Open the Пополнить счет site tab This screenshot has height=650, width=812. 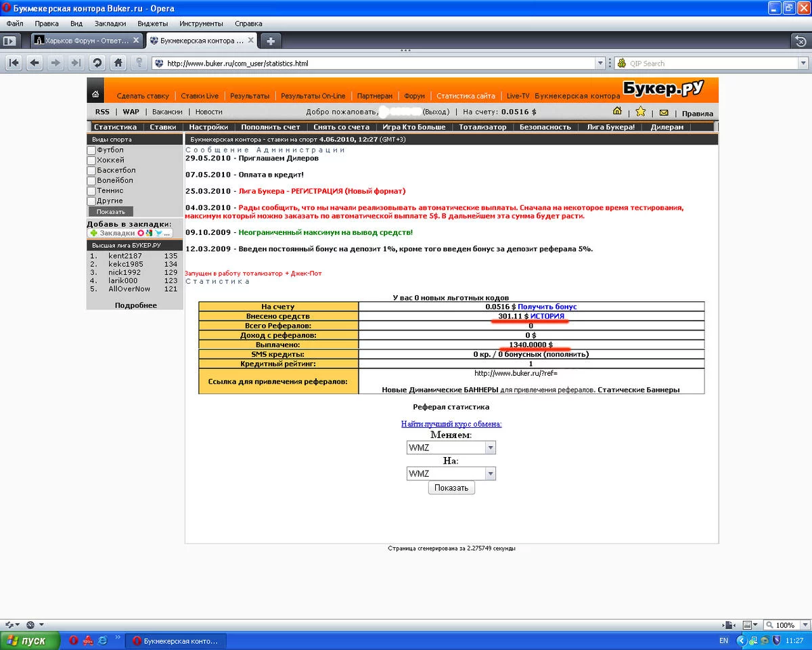click(x=271, y=127)
